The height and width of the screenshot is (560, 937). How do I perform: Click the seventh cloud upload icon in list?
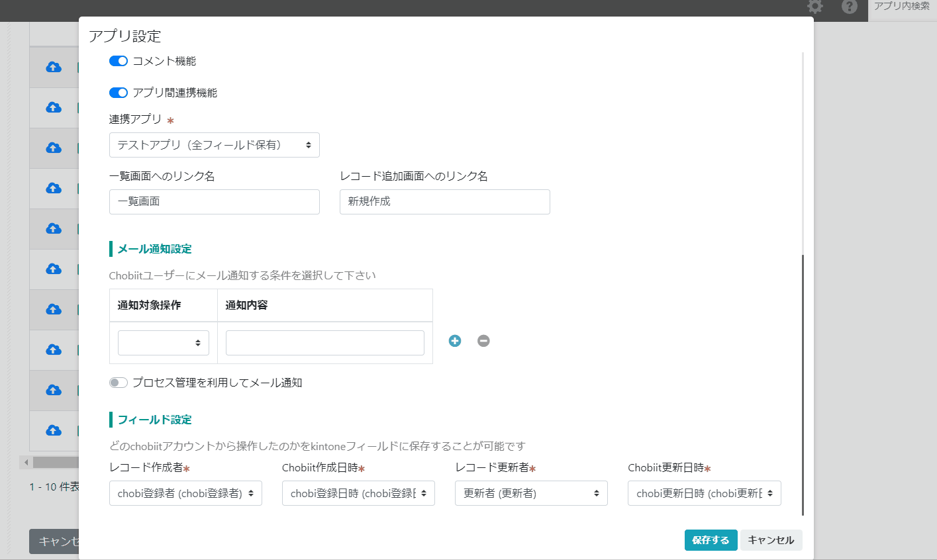tap(54, 309)
